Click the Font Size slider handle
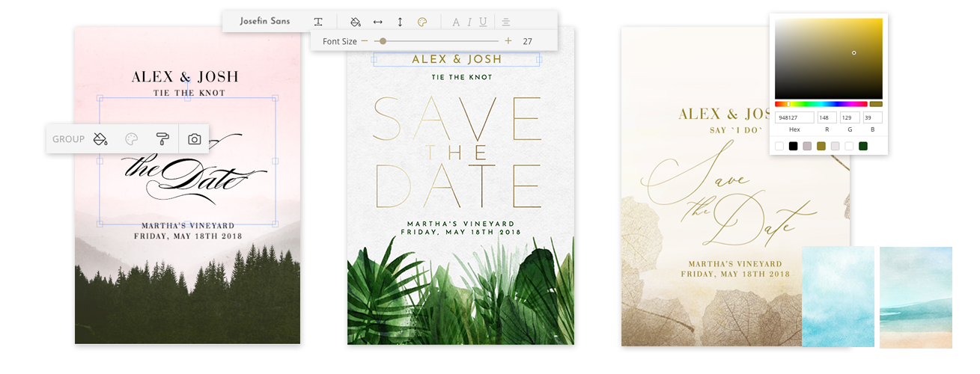 (x=383, y=41)
